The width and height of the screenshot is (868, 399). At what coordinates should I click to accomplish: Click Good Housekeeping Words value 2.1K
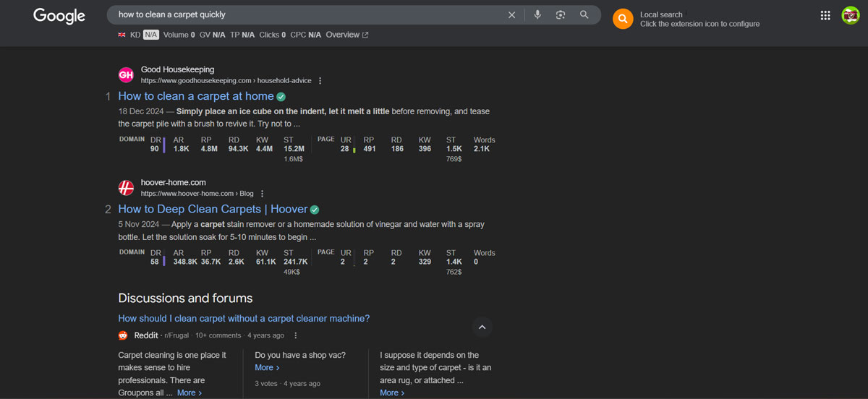(482, 149)
